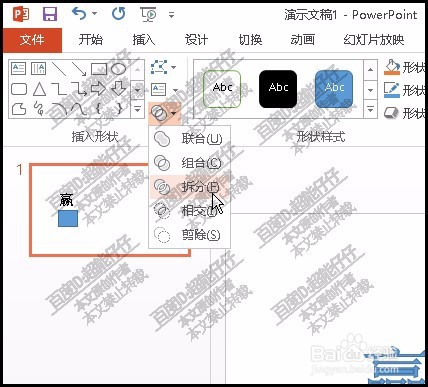Switch to the 插入 tab
Screen dimensions: 428x387
click(144, 40)
